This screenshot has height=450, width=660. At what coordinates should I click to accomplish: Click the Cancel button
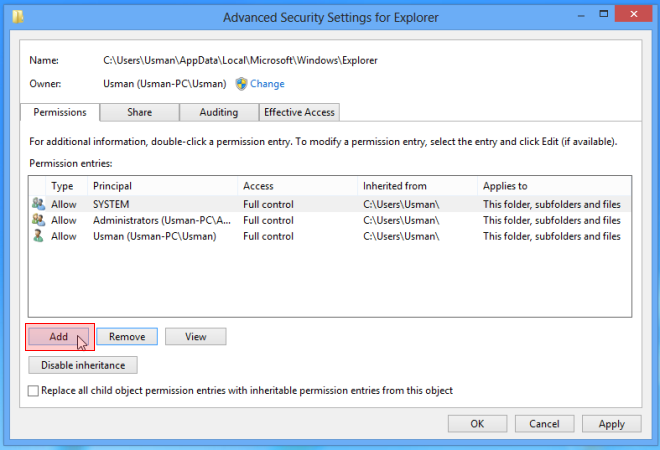click(x=545, y=424)
